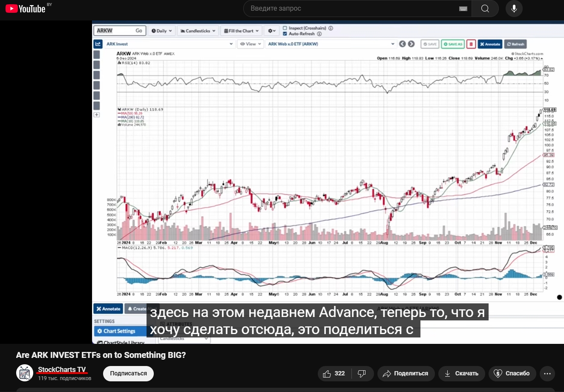This screenshot has width=564, height=392.
Task: Open the StockCharts TV channel avatar
Action: click(x=25, y=373)
